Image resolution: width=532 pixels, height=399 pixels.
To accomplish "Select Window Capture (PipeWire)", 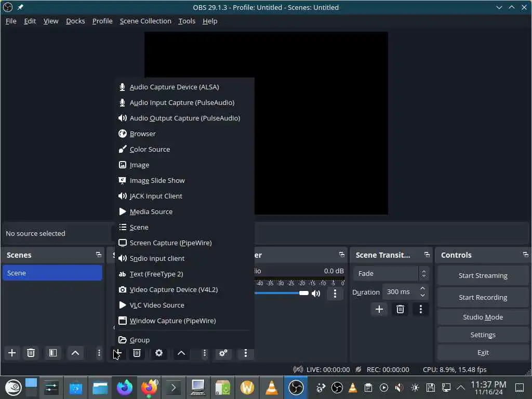I will (184, 321).
